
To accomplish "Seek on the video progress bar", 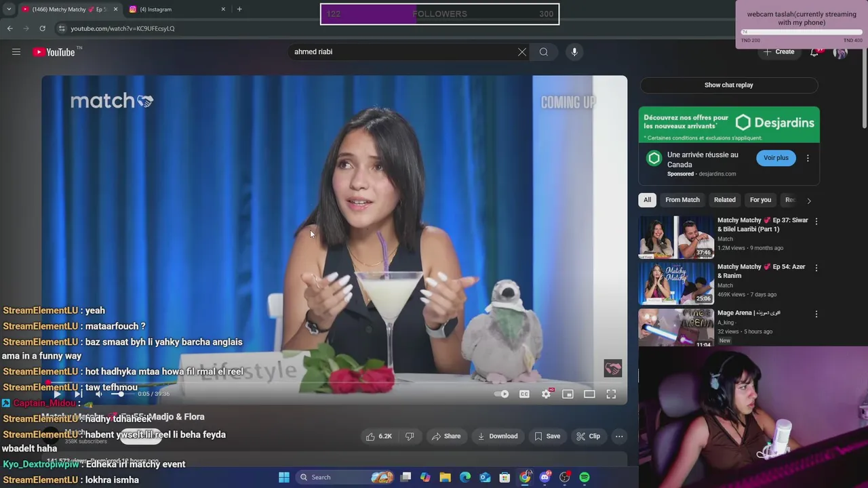I will click(x=334, y=383).
